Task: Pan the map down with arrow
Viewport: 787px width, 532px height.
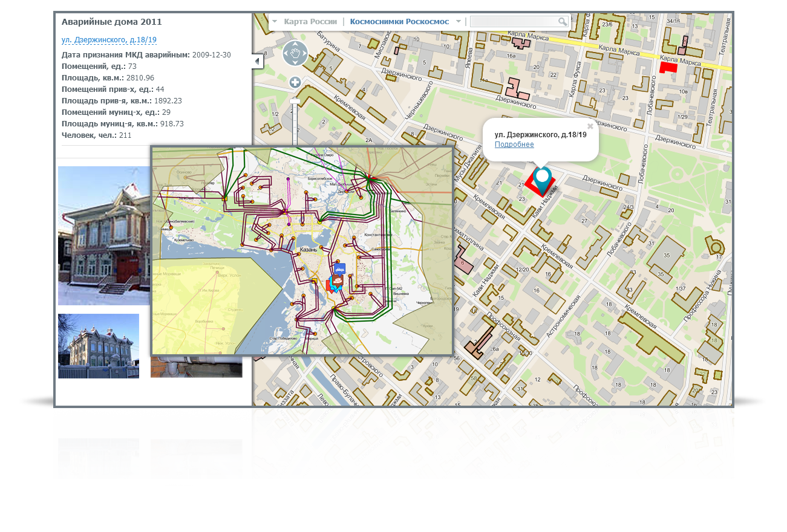Action: 295,63
